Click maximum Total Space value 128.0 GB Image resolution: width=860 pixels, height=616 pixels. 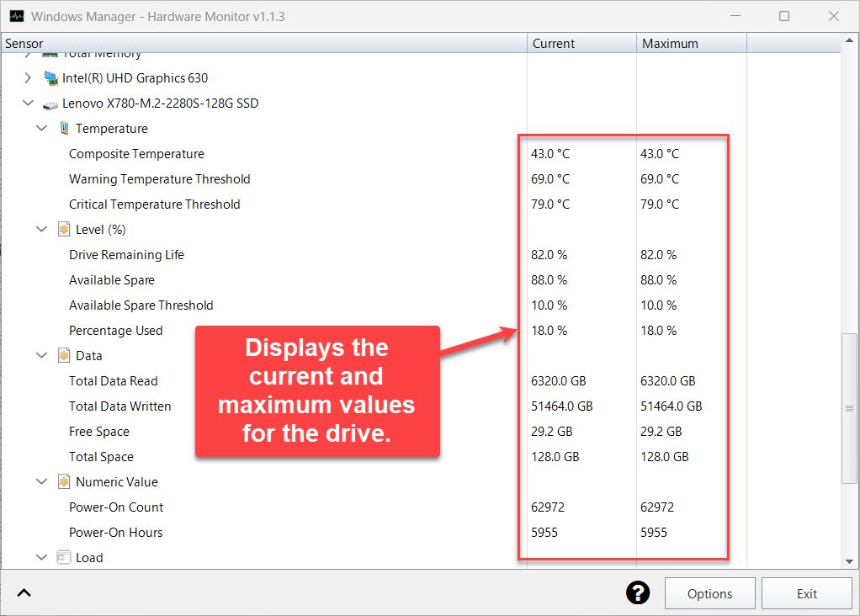(x=664, y=456)
